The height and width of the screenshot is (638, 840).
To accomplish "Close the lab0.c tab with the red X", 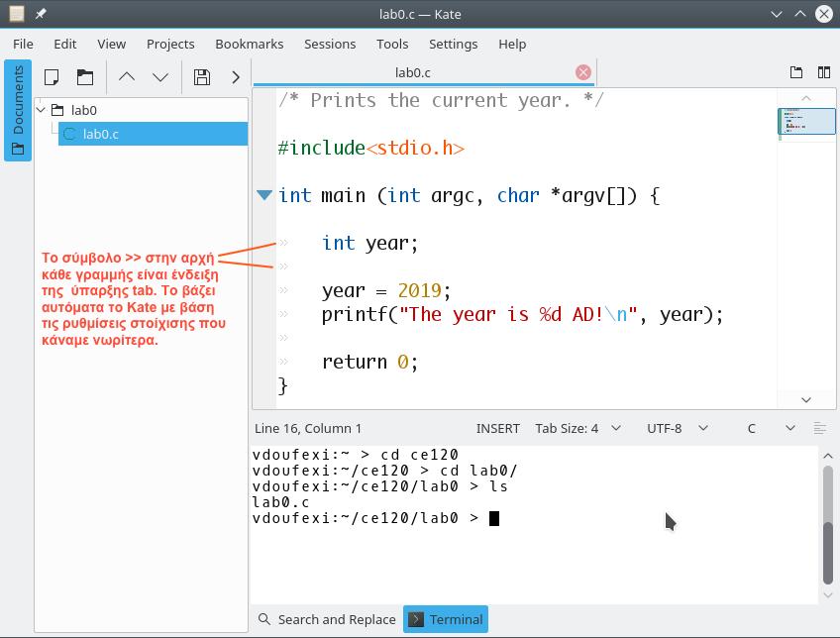I will tap(582, 72).
